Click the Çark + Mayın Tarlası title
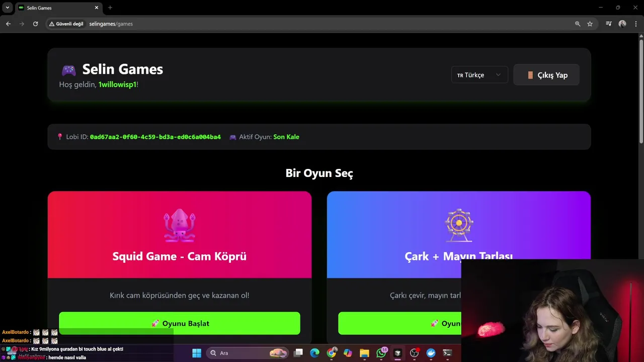644x362 pixels. point(458,256)
